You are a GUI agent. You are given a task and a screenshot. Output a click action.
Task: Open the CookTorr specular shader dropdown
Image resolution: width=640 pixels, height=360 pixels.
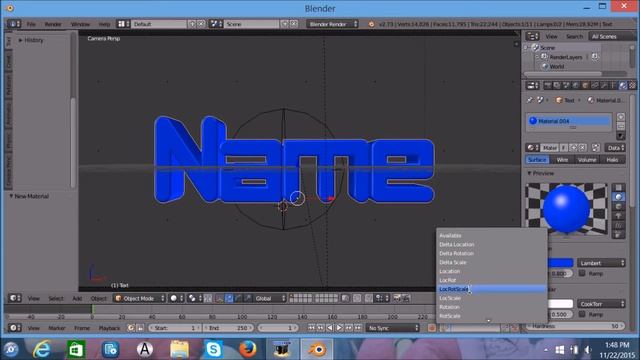[601, 304]
